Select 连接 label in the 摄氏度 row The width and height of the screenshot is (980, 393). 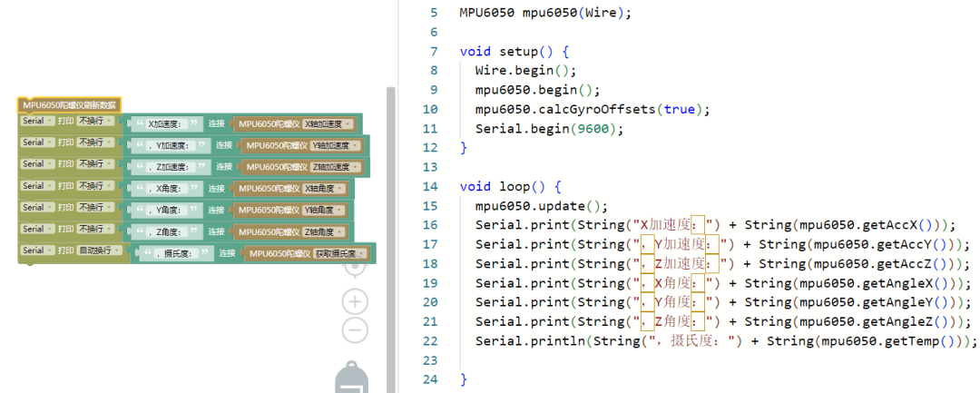(227, 253)
